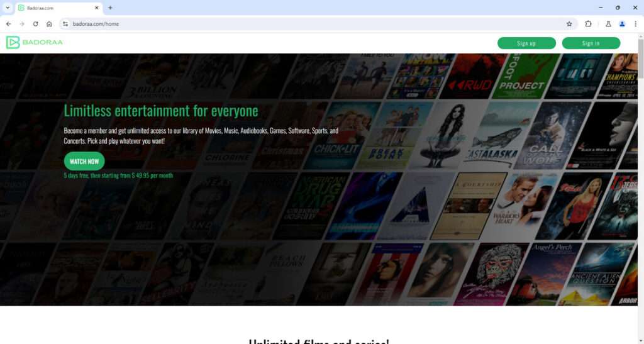Screen dimensions: 644x344
Task: Click the Angel's Perch movie poster
Action: coord(544,274)
